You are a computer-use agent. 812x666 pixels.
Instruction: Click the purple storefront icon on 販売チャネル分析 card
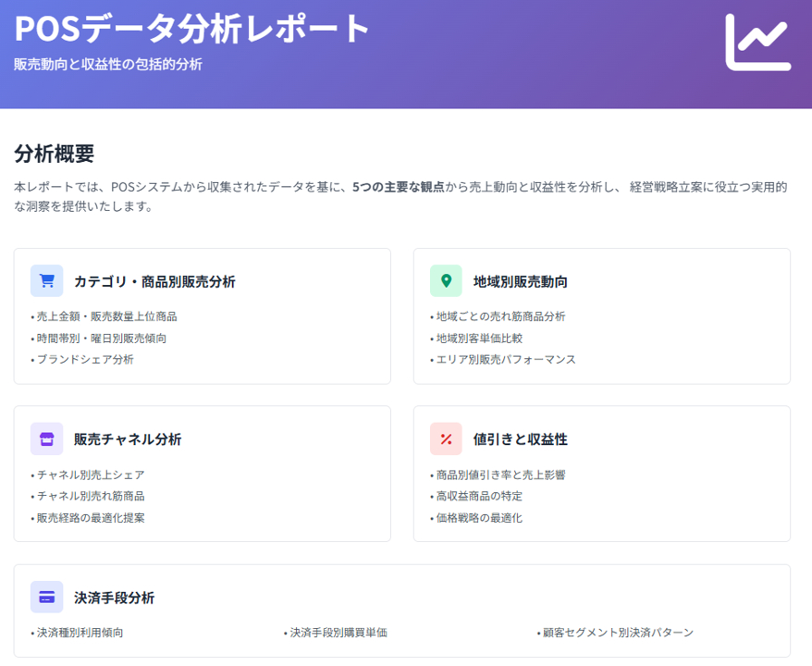coord(46,438)
